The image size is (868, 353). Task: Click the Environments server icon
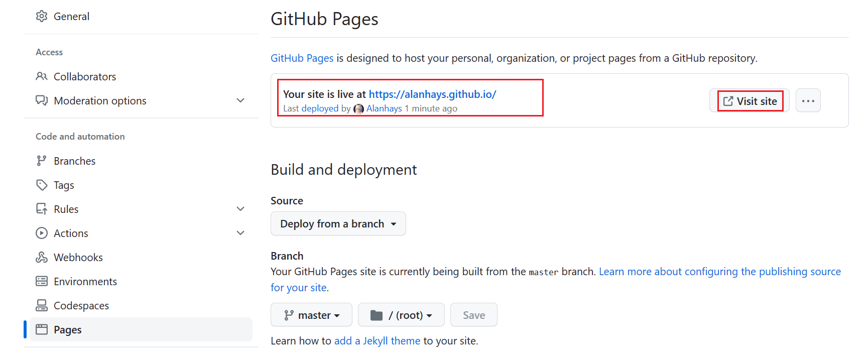42,281
